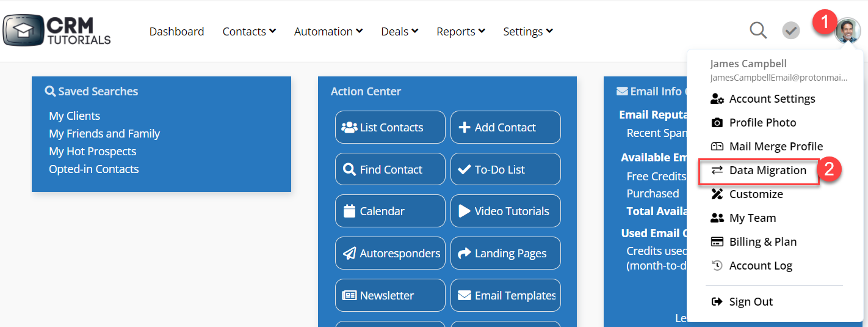This screenshot has height=327, width=868.
Task: Open the search magnifier icon in header
Action: (758, 31)
